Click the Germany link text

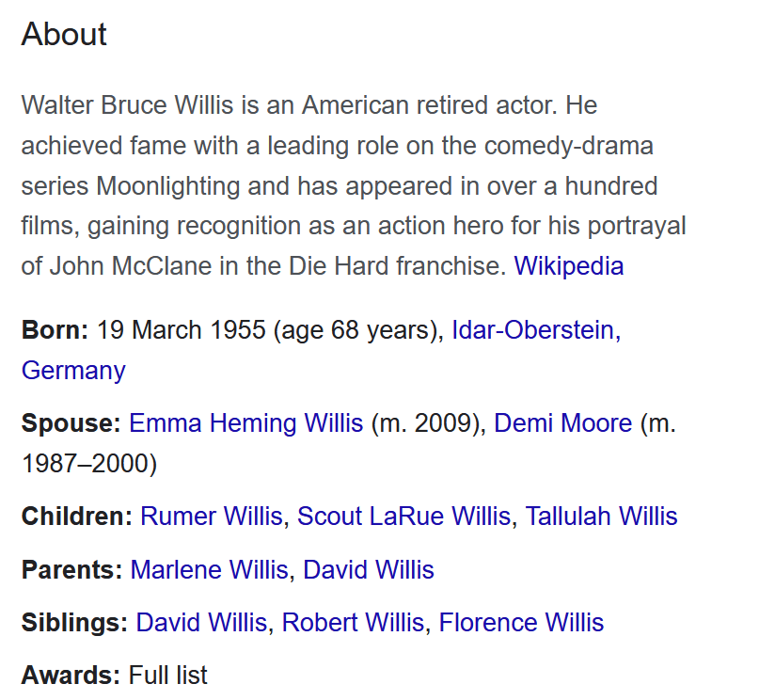coord(73,371)
